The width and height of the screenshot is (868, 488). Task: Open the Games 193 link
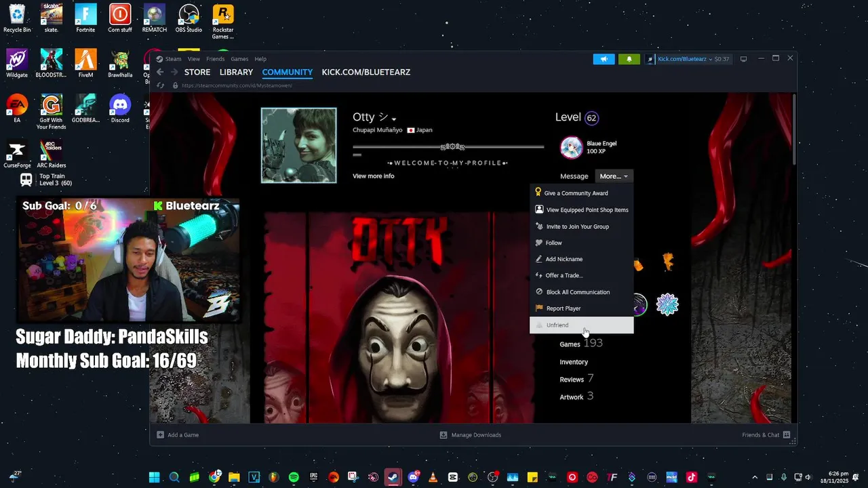click(x=580, y=344)
